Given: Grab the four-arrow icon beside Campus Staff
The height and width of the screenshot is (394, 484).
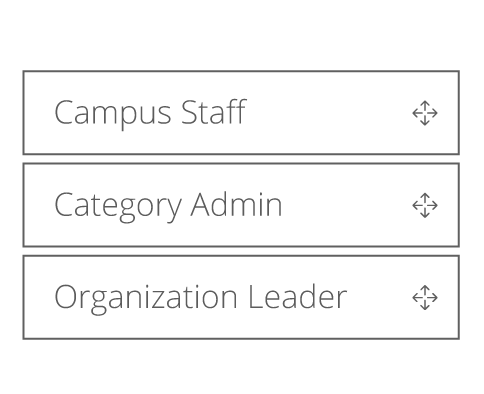Looking at the screenshot, I should coord(425,113).
